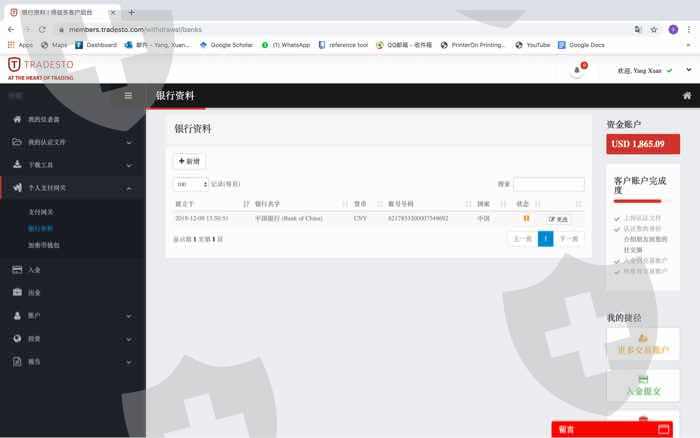Select 加密币钱包 in the sidebar submenu
Viewport: 700px width, 438px height.
(43, 244)
